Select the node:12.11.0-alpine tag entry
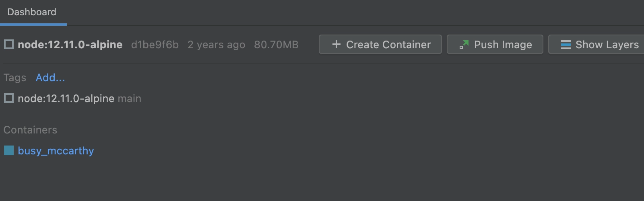The width and height of the screenshot is (644, 201). point(66,98)
